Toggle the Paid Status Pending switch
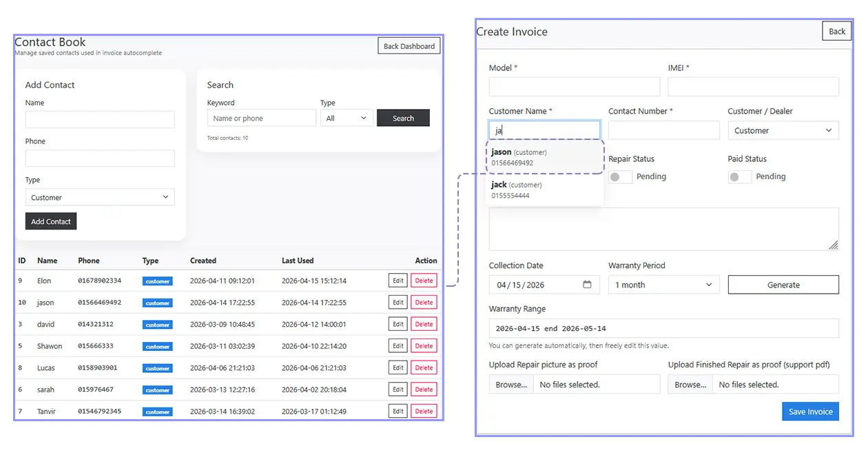Image resolution: width=868 pixels, height=455 pixels. (739, 176)
